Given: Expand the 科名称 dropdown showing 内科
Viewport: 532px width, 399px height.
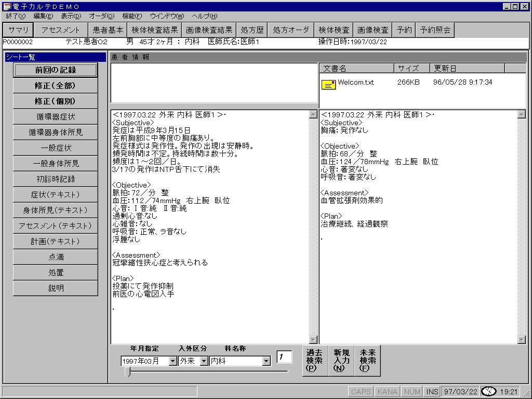Looking at the screenshot, I should pyautogui.click(x=266, y=361).
